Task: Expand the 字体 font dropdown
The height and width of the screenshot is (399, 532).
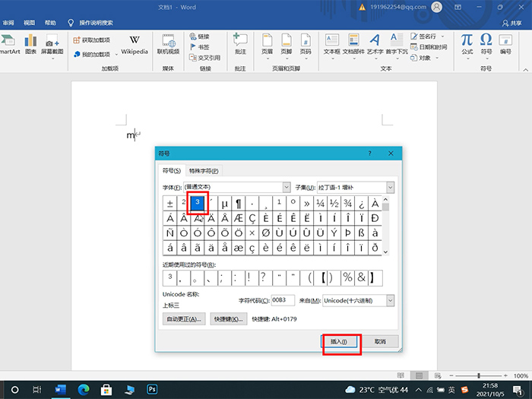Action: click(287, 187)
